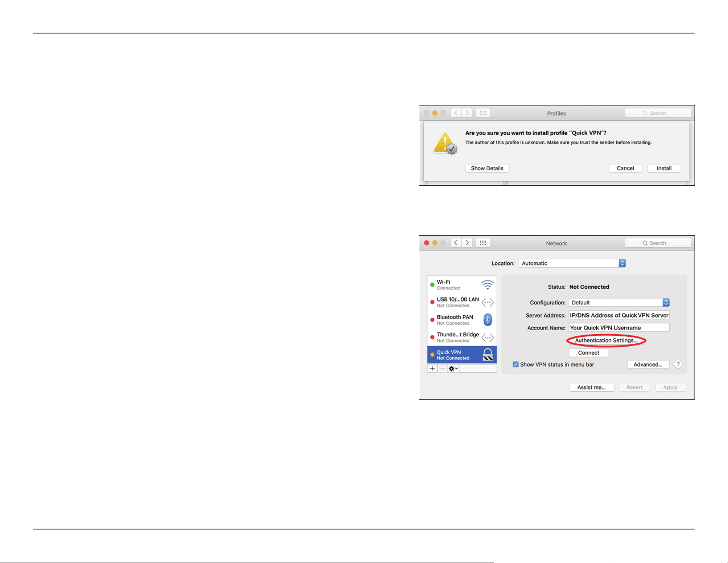
Task: Click the plus icon to add service
Action: point(432,368)
